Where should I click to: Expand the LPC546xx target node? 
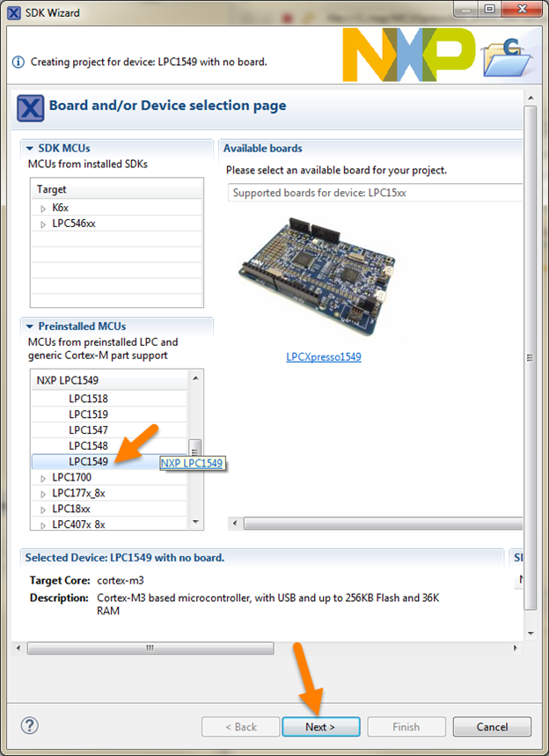tap(43, 224)
